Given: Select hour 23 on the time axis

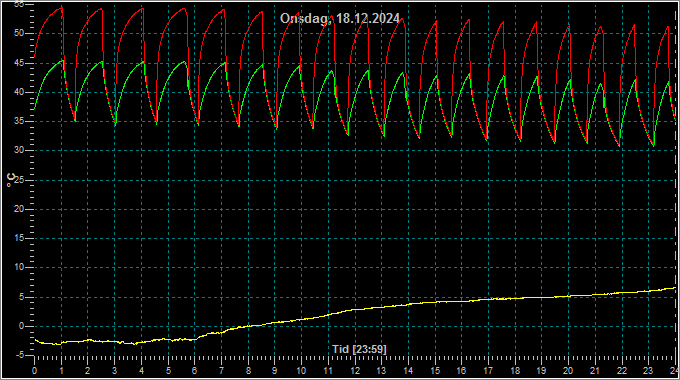Looking at the screenshot, I should click(648, 371).
